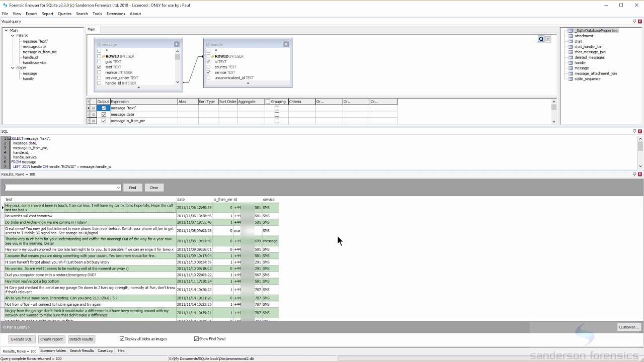Open the Export menu
Image resolution: width=644 pixels, height=362 pixels.
pos(31,14)
